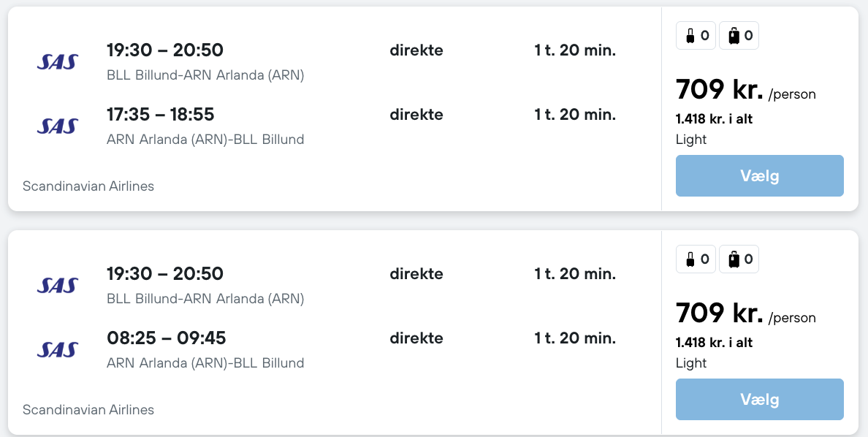Click 1.418 kr. i alt total in second card
Viewport: 868px width, 437px height.
click(714, 343)
